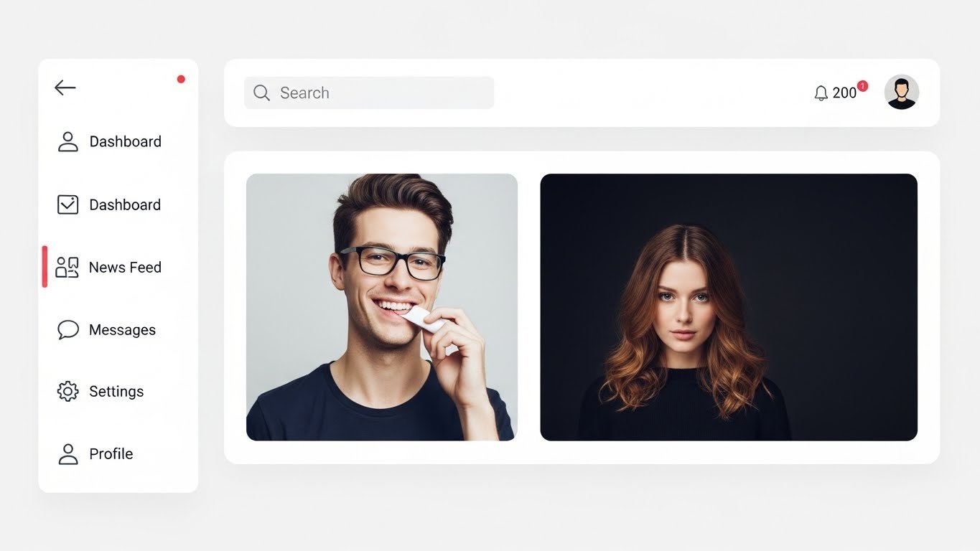Click the magnifying glass search icon
Viewport: 980px width, 551px height.
click(x=261, y=93)
